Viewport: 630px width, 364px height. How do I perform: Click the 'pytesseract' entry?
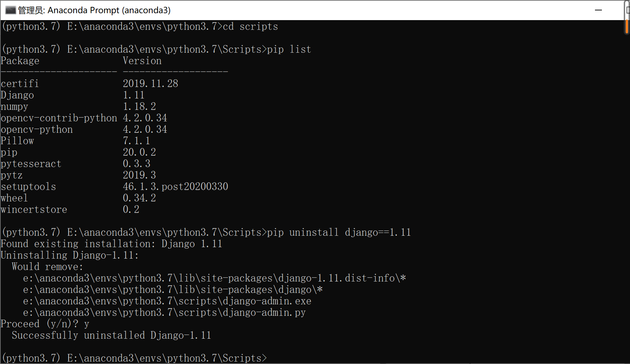point(31,164)
